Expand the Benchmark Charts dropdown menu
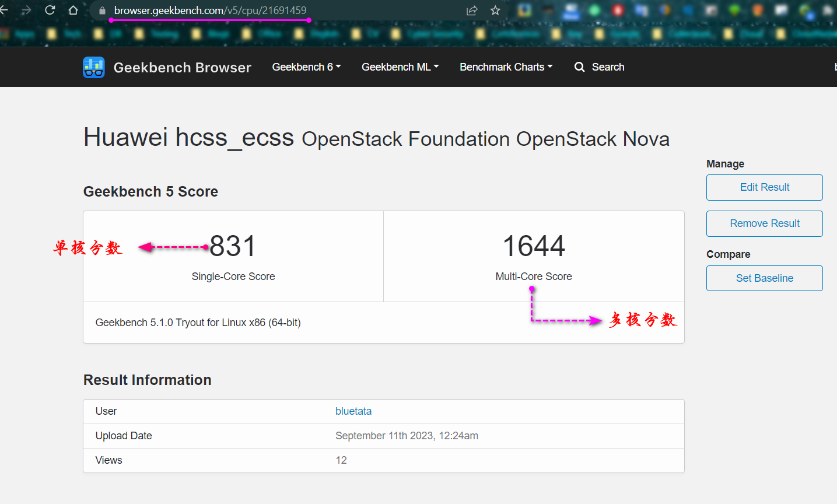Viewport: 837px width, 504px height. (506, 67)
